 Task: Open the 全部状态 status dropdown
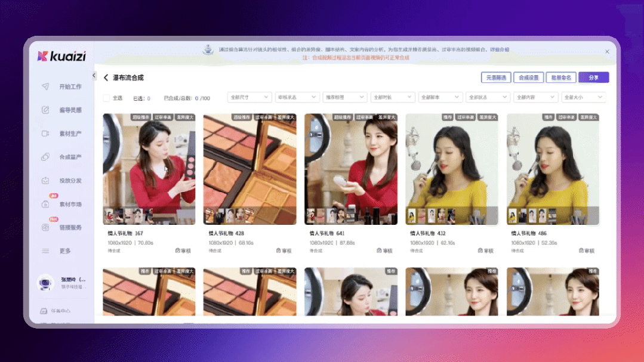point(488,97)
